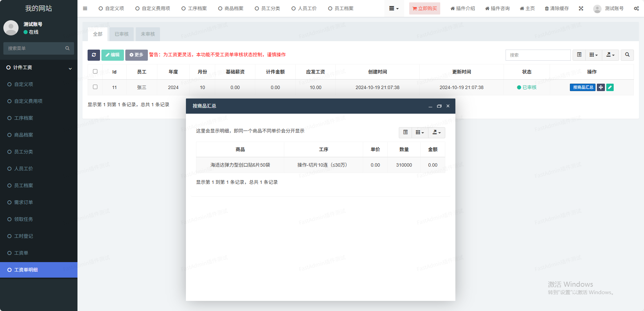
Task: Click the green pencil edit icon in row
Action: [610, 87]
